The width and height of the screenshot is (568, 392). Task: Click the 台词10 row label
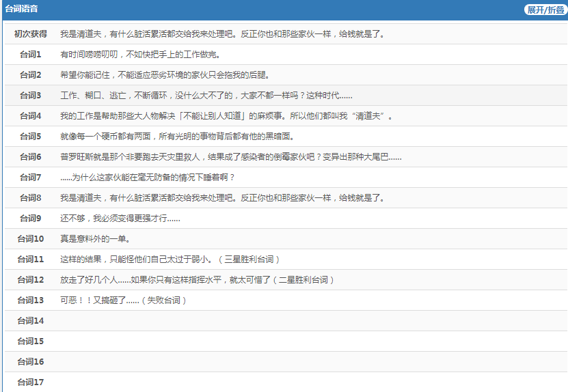(31, 239)
